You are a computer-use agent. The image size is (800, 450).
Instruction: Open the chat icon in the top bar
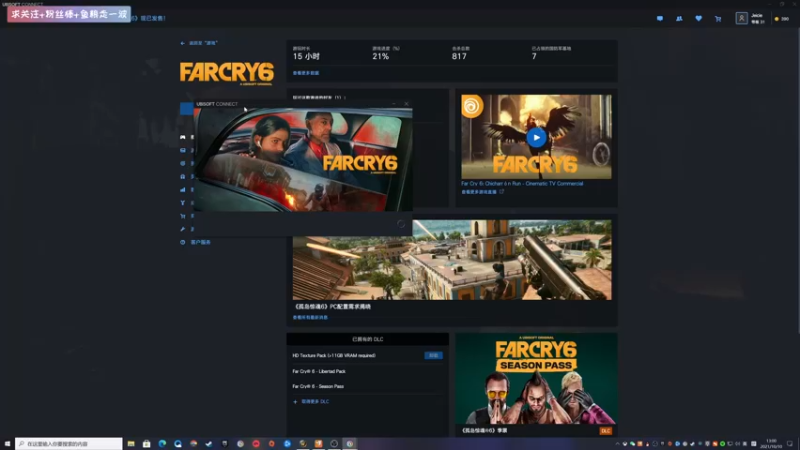[660, 18]
